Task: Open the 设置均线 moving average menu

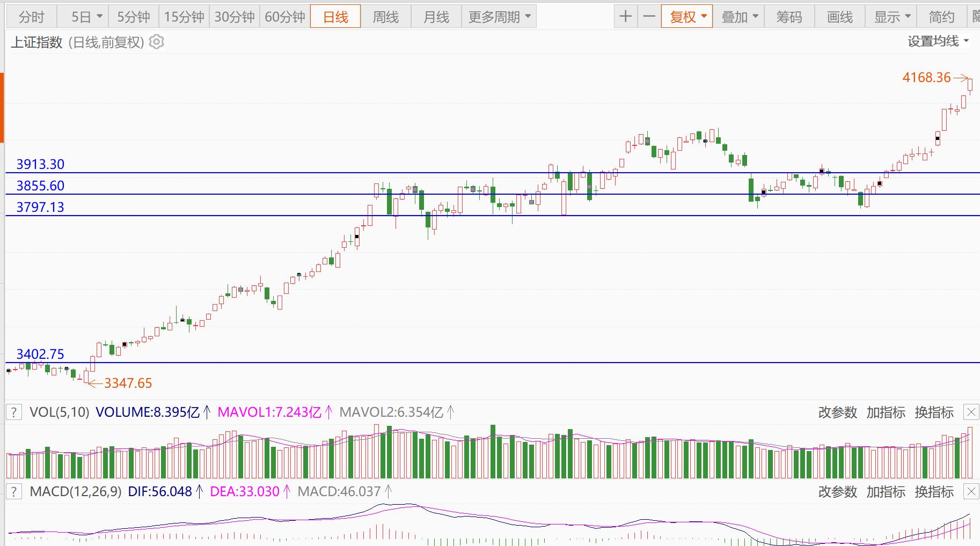Action: tap(938, 41)
